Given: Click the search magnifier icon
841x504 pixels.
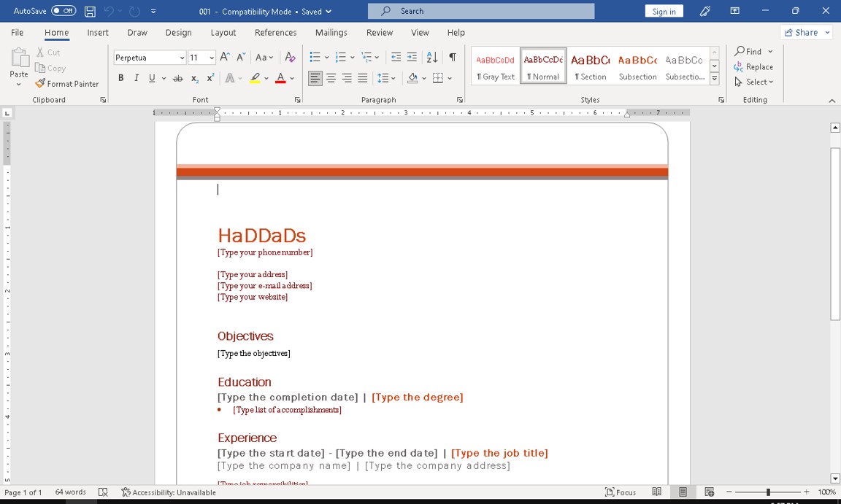Looking at the screenshot, I should (386, 11).
